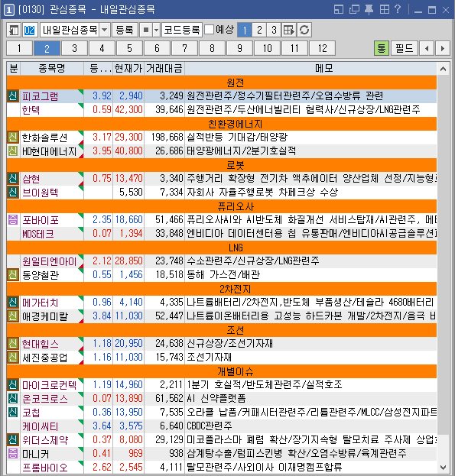
Task: Click the scrollbar up arrow
Action: click(444, 69)
